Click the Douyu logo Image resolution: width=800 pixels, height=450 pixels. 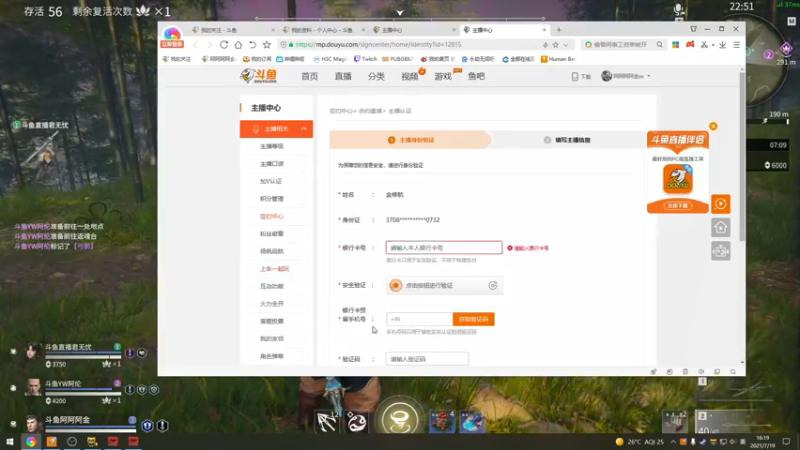coord(259,76)
